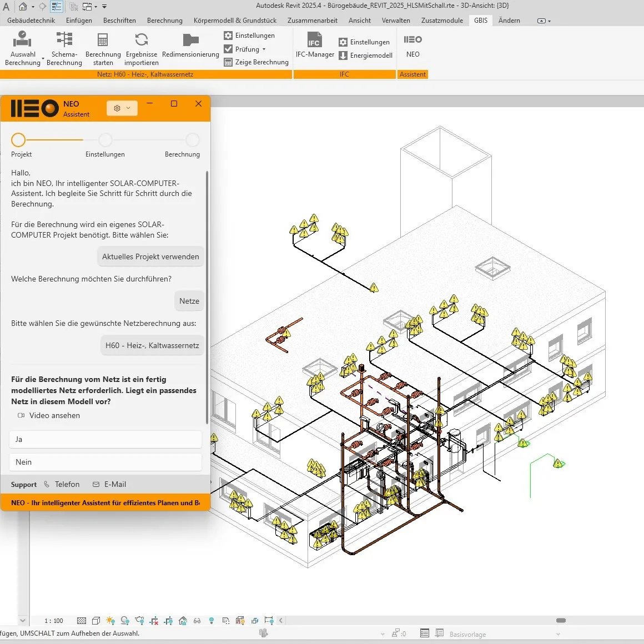Select the Einstellungen step circle in NEO

click(105, 140)
